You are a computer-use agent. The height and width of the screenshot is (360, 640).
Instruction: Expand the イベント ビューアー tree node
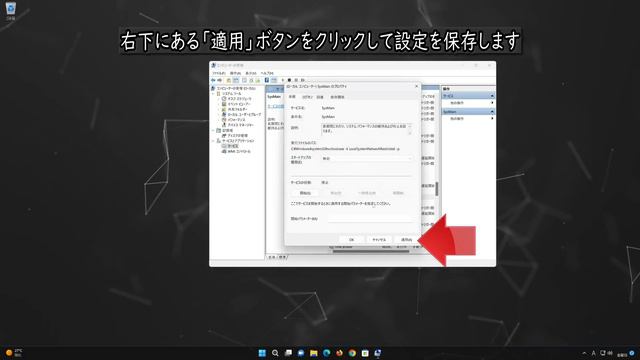click(219, 104)
